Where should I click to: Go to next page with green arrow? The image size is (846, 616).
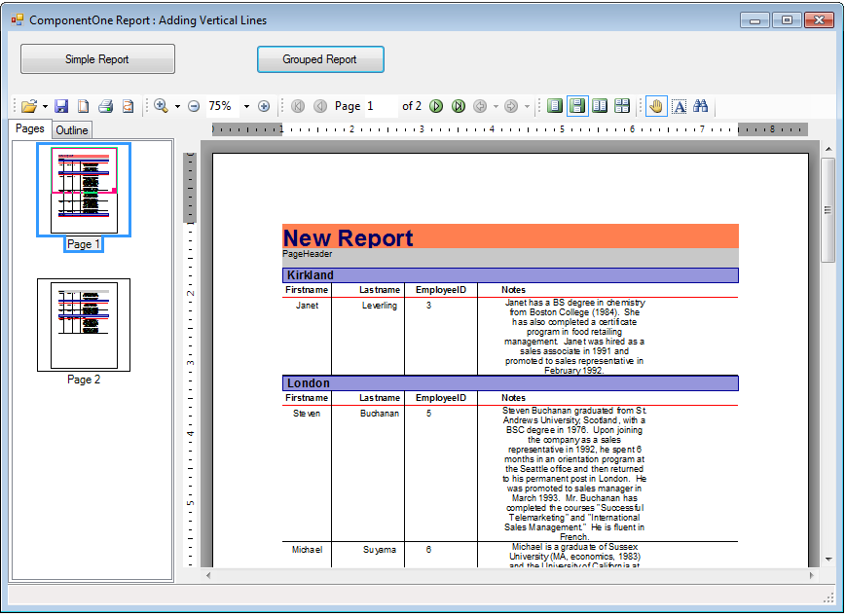(x=436, y=106)
